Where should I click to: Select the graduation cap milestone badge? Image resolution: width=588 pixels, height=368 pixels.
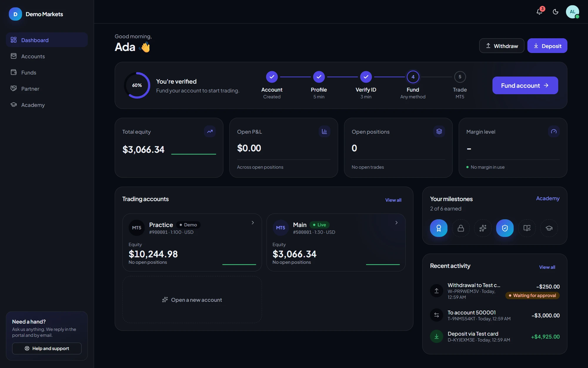[549, 228]
